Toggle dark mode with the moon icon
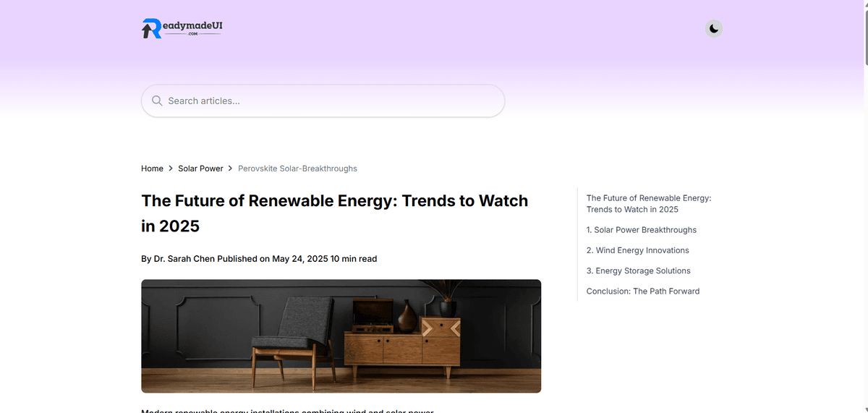868x413 pixels. [714, 29]
